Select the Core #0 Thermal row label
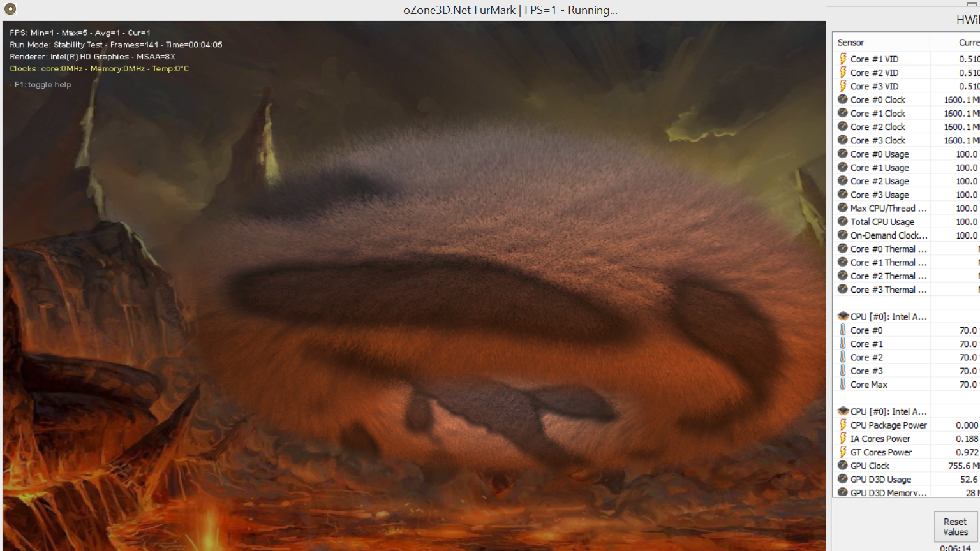The width and height of the screenshot is (980, 551). click(x=889, y=249)
